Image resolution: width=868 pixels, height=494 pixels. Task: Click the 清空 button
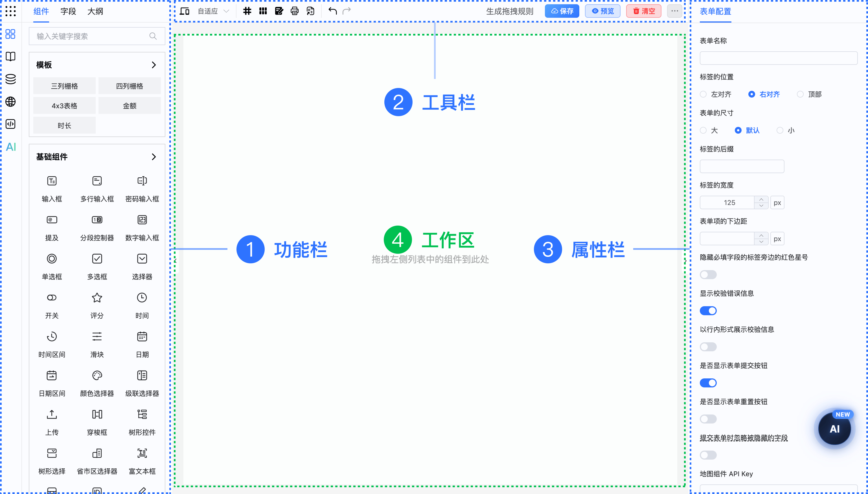[x=643, y=11]
